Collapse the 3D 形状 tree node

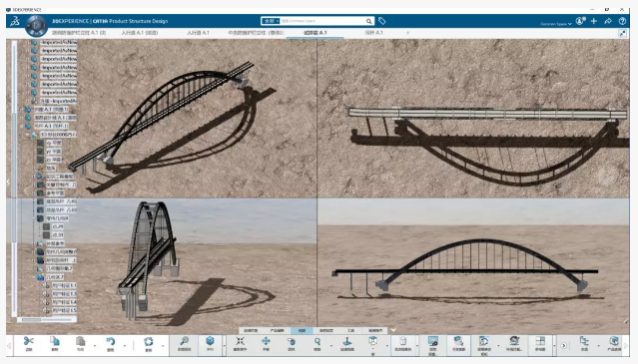click(28, 135)
